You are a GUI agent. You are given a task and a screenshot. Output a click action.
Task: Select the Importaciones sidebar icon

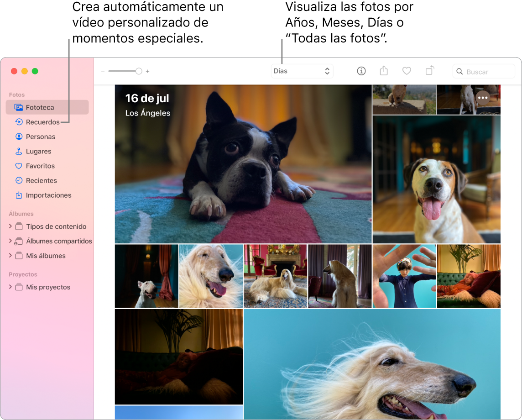coord(19,195)
